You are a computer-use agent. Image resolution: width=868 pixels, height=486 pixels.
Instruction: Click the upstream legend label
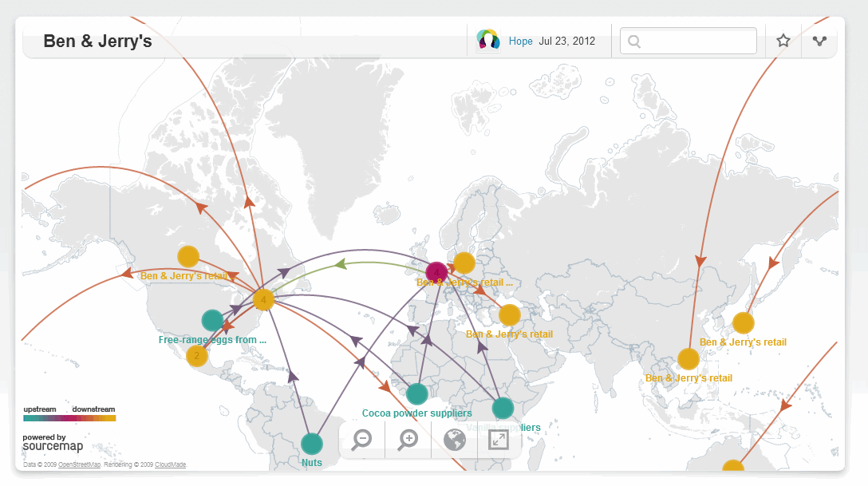tap(40, 409)
